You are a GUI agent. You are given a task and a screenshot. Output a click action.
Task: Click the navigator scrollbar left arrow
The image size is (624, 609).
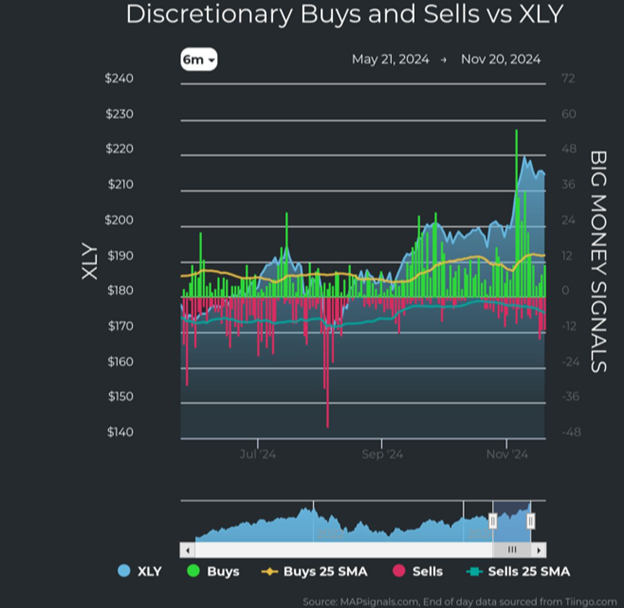click(186, 549)
